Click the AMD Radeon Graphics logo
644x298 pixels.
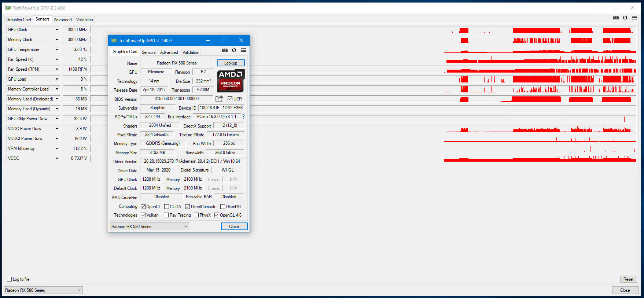(x=231, y=81)
